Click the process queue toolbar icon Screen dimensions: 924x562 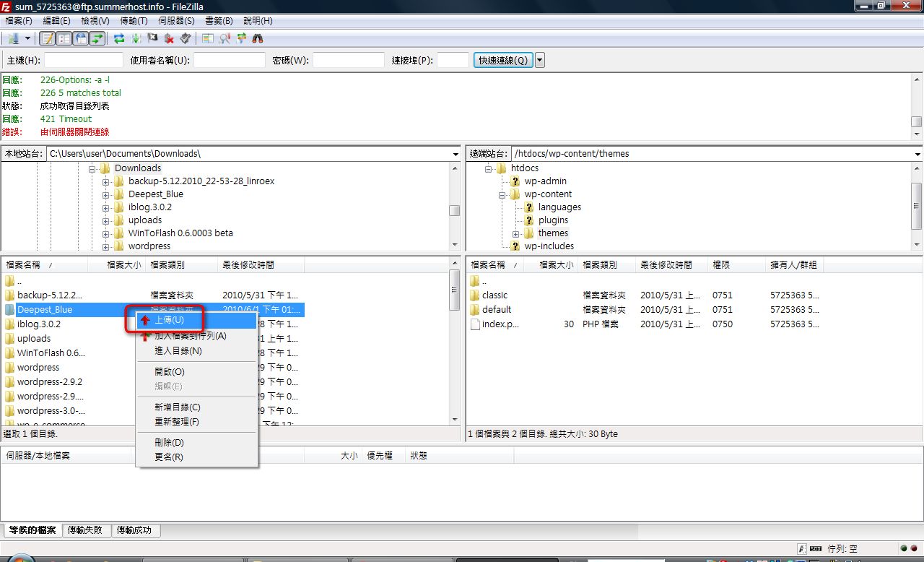click(136, 38)
